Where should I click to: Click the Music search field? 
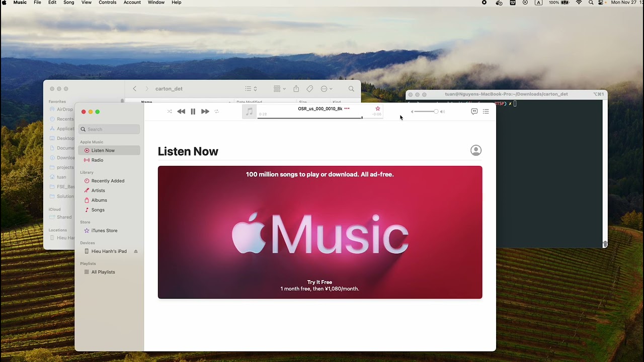pos(109,129)
